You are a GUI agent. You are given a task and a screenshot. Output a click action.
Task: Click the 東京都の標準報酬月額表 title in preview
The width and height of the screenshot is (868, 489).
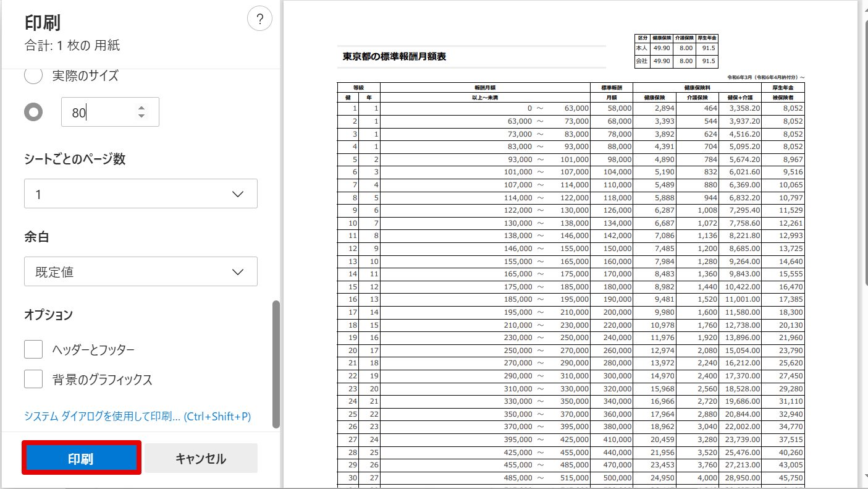pos(395,57)
